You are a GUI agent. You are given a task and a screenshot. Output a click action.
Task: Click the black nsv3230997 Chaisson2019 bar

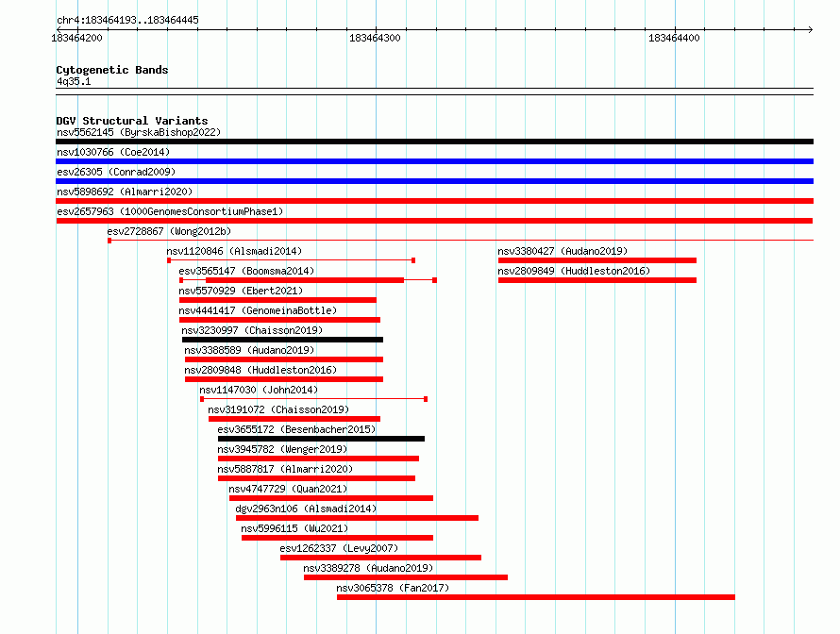click(x=283, y=340)
